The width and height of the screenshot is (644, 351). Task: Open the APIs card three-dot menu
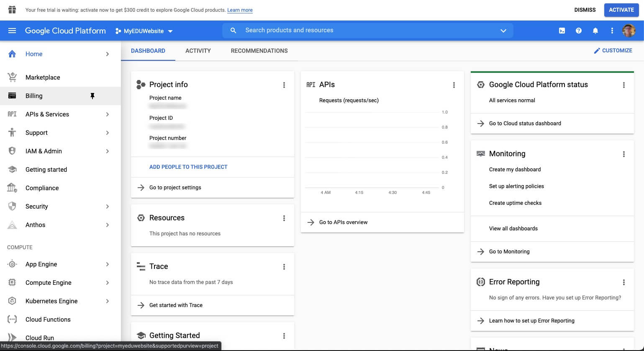[x=454, y=85]
